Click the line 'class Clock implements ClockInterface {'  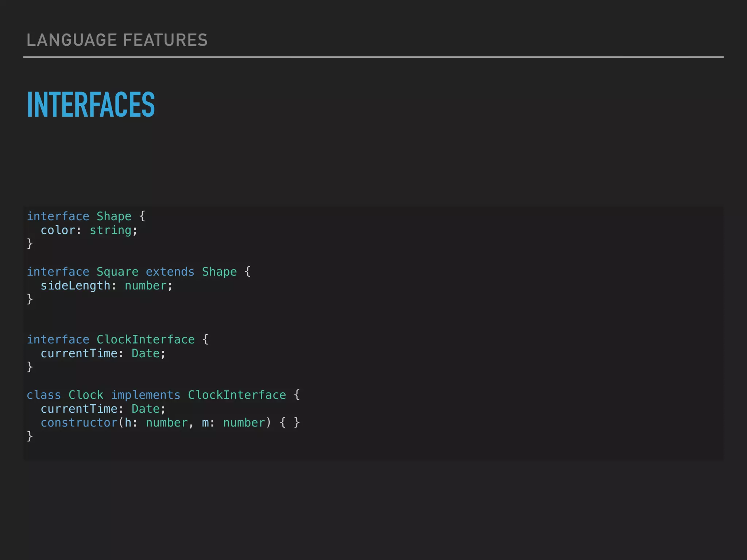[x=163, y=395]
